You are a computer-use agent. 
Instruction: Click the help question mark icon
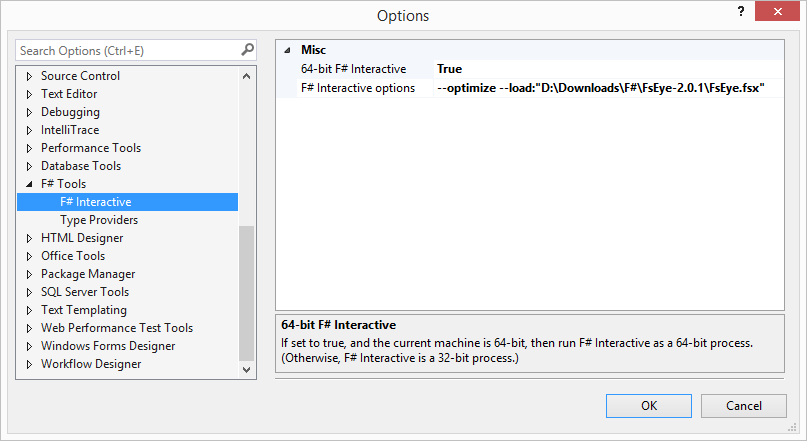(x=741, y=11)
